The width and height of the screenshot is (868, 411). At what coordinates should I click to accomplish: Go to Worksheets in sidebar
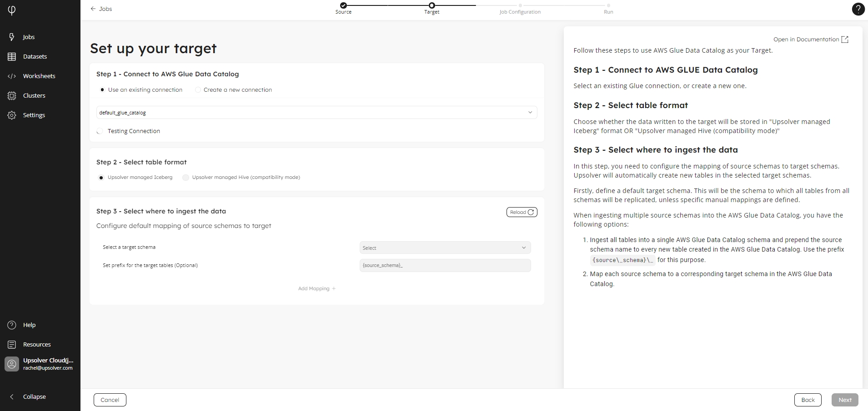39,76
